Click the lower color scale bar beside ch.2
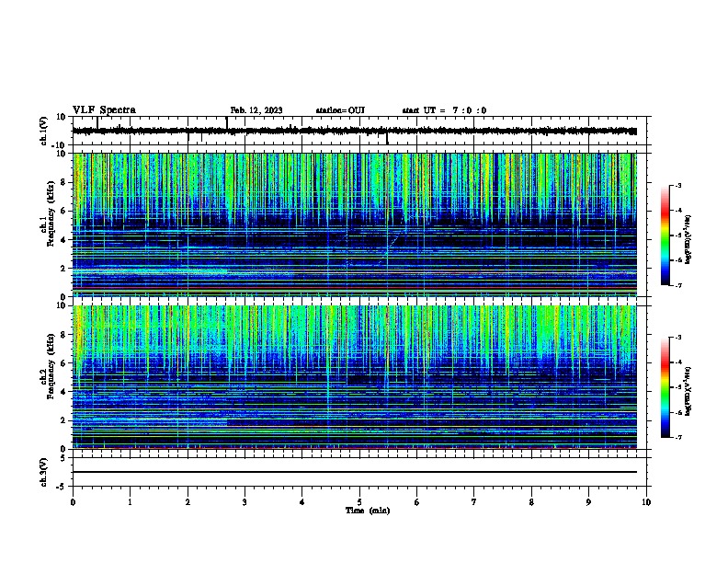 (665, 387)
